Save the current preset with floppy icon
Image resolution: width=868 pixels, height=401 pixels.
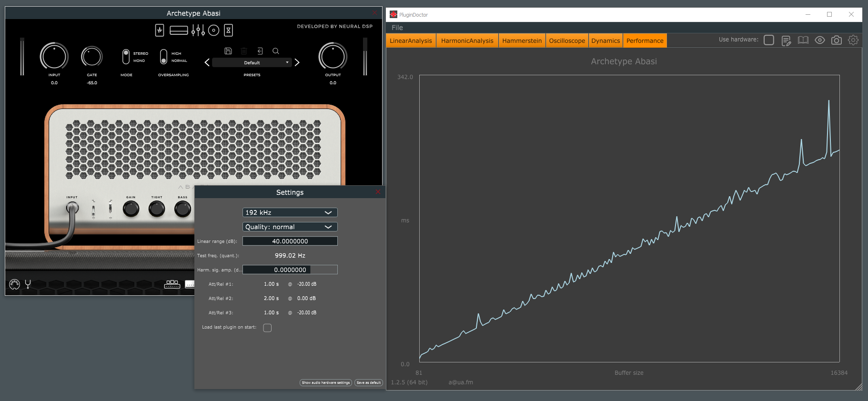pyautogui.click(x=228, y=51)
